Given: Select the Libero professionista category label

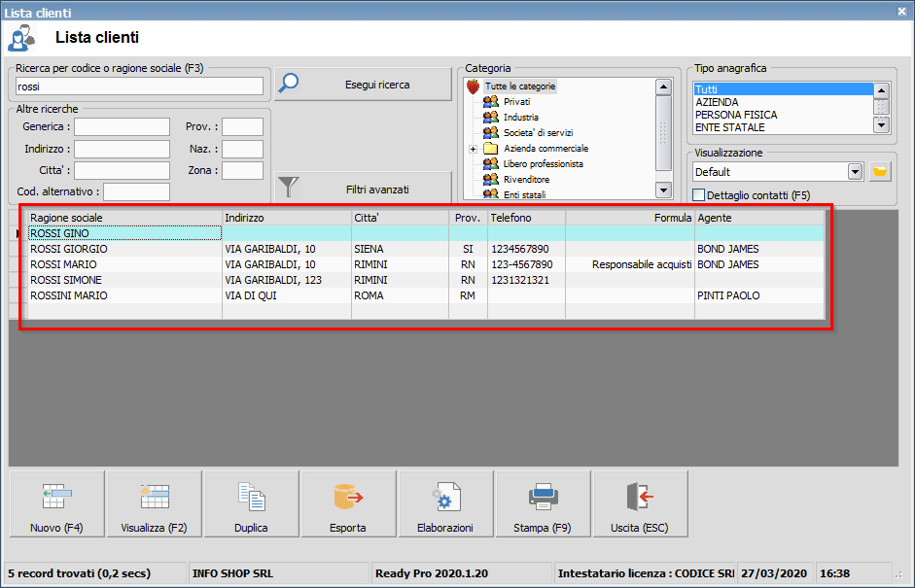Looking at the screenshot, I should pyautogui.click(x=544, y=164).
